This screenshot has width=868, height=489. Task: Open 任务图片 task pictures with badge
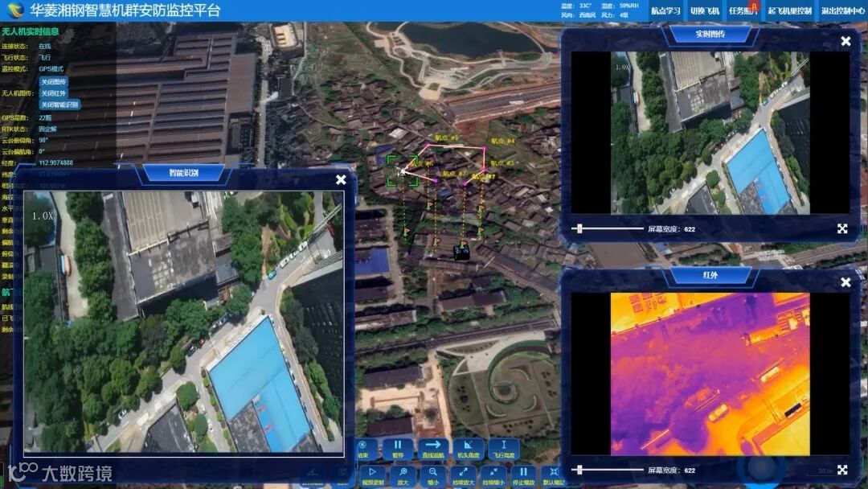pyautogui.click(x=743, y=10)
